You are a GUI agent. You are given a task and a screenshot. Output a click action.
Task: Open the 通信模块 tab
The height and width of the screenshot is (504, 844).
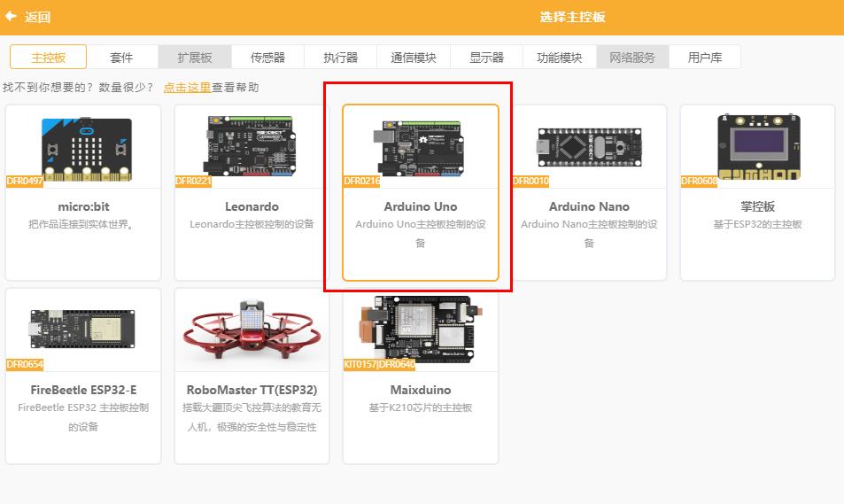point(414,57)
